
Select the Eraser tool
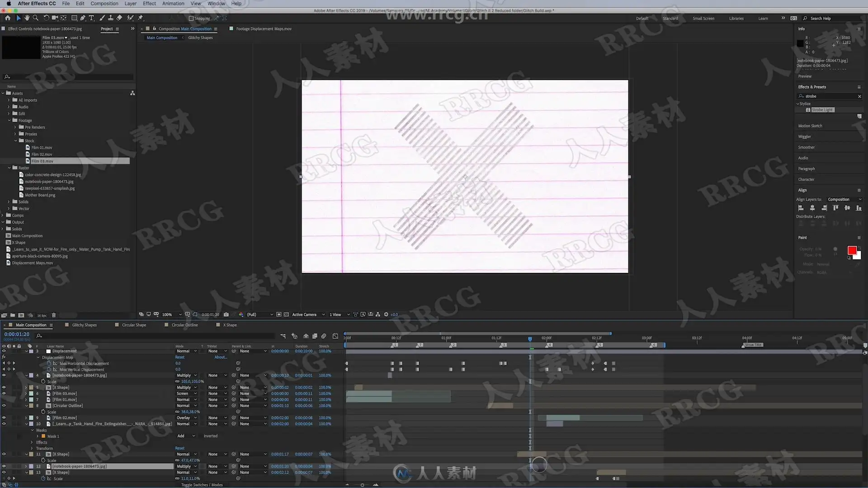[119, 18]
